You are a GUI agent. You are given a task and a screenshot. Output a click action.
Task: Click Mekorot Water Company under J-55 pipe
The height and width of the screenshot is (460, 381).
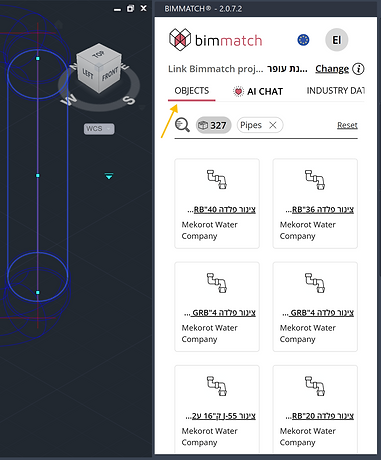[x=210, y=437]
